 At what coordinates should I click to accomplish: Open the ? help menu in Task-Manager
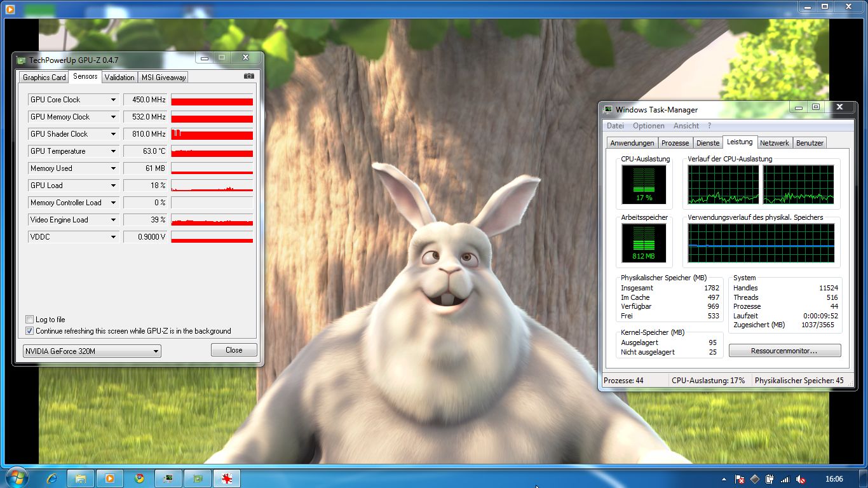[x=709, y=126]
